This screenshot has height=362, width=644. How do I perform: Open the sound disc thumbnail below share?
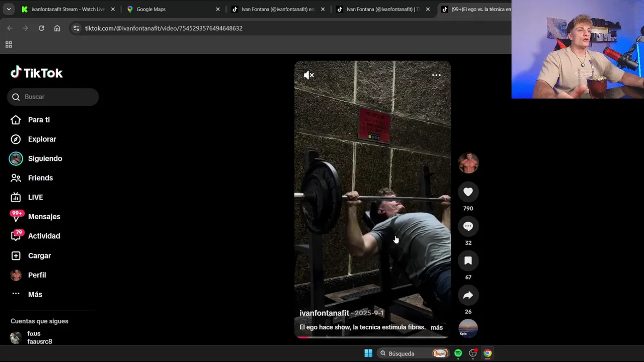coord(468,328)
